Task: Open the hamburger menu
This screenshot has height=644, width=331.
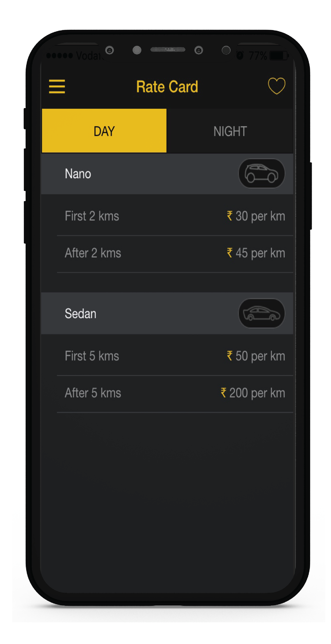Action: 57,87
